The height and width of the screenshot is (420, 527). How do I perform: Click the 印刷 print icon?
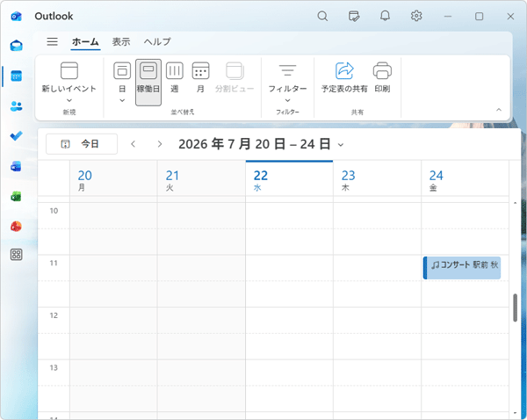point(382,77)
